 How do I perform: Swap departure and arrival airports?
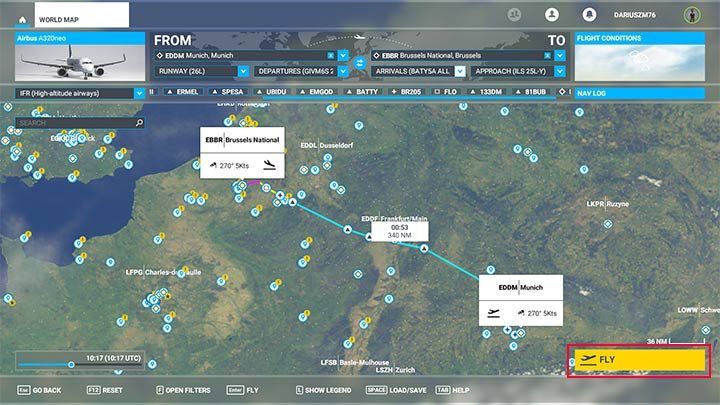point(360,63)
